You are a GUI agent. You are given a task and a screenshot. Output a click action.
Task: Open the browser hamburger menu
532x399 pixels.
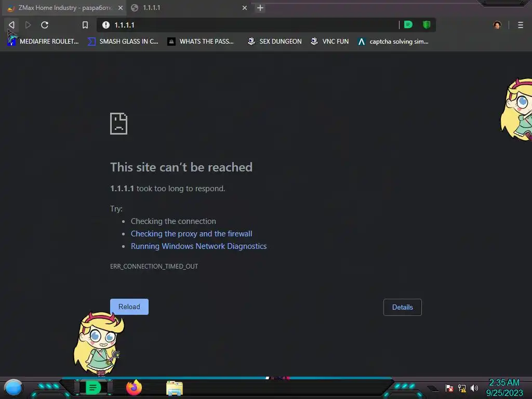pyautogui.click(x=521, y=25)
